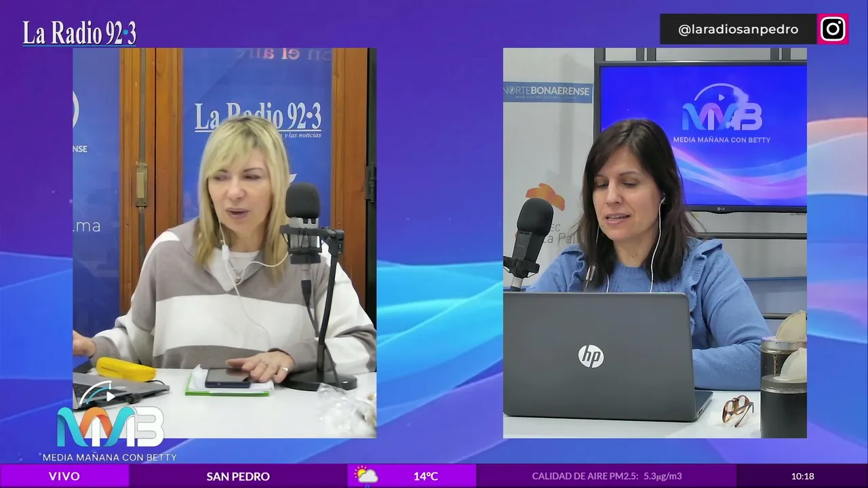Screen dimensions: 868x488
Task: Click the partly cloudy weather icon
Action: [366, 476]
